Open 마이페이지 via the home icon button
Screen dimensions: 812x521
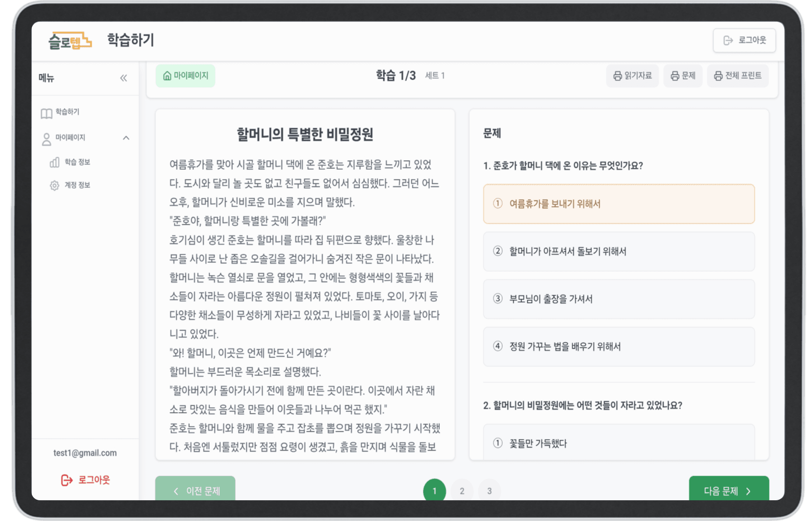click(185, 76)
